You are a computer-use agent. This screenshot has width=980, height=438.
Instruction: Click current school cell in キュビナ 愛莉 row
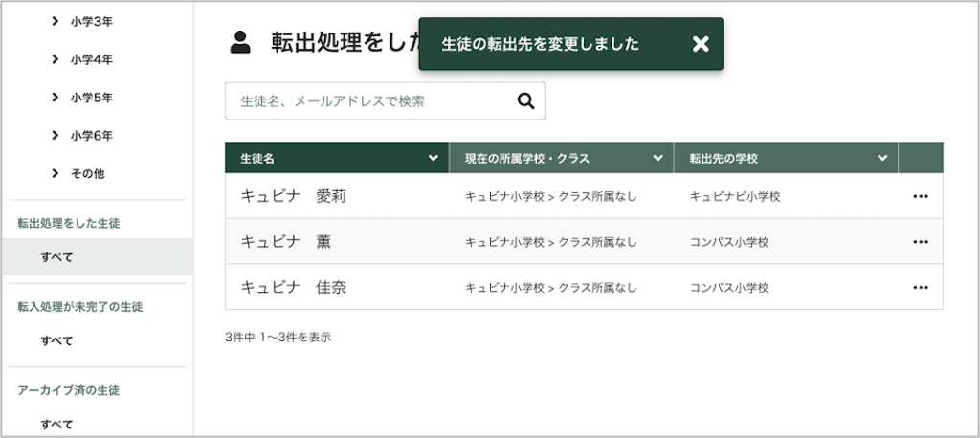[550, 196]
